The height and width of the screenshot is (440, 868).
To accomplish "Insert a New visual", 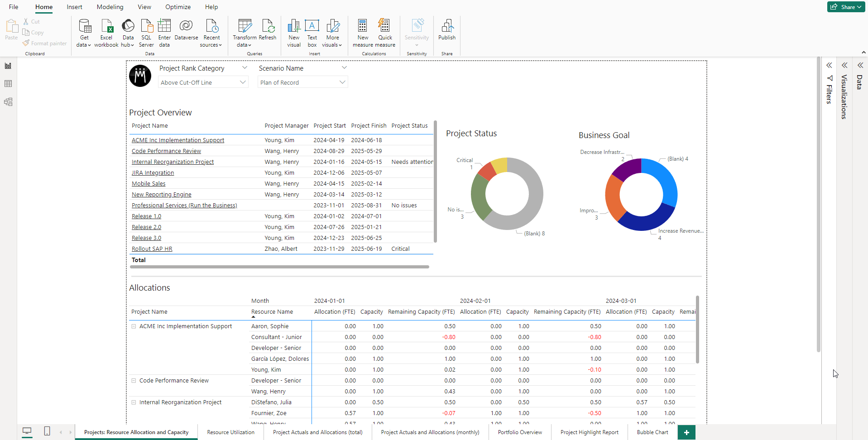I will tap(294, 26).
